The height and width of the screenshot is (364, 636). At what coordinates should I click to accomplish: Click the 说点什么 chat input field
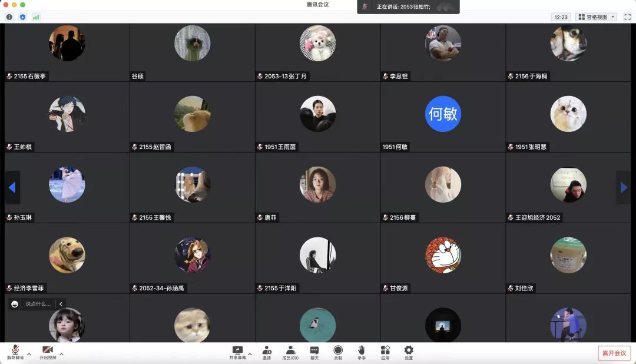point(39,304)
